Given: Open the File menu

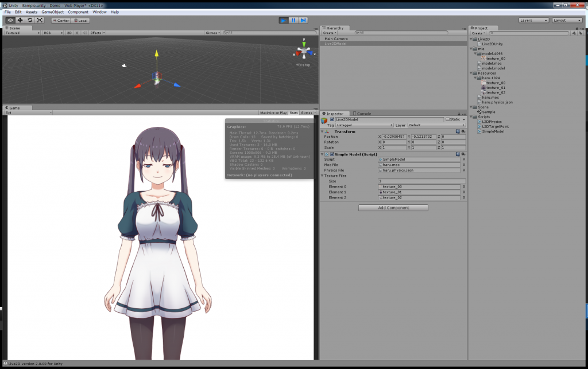Looking at the screenshot, I should 7,12.
